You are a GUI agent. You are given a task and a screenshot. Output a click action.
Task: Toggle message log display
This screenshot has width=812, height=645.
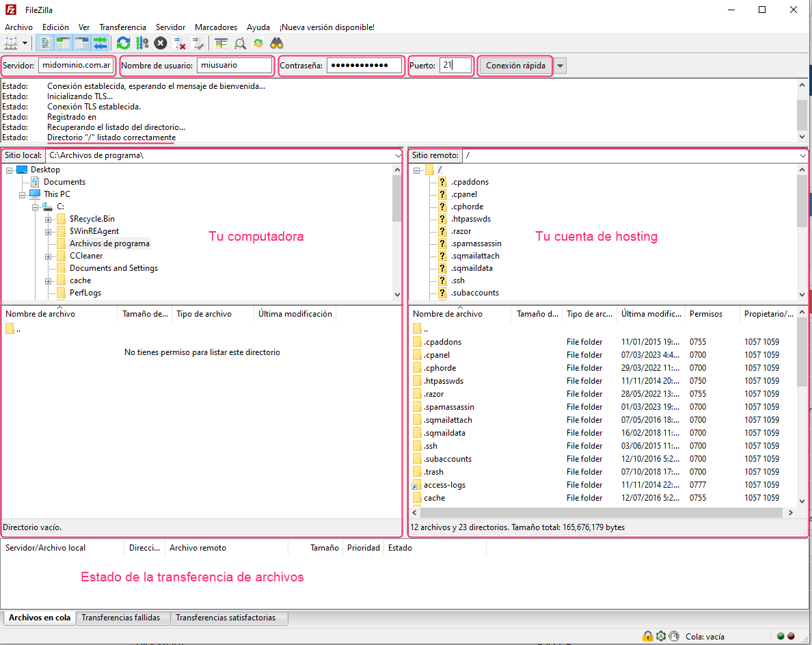point(45,43)
